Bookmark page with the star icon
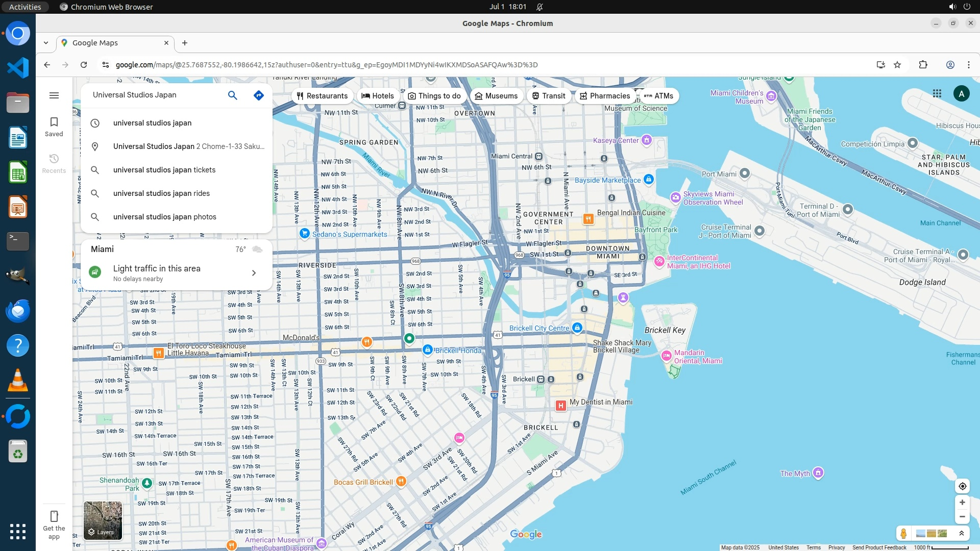This screenshot has width=980, height=551. tap(897, 65)
